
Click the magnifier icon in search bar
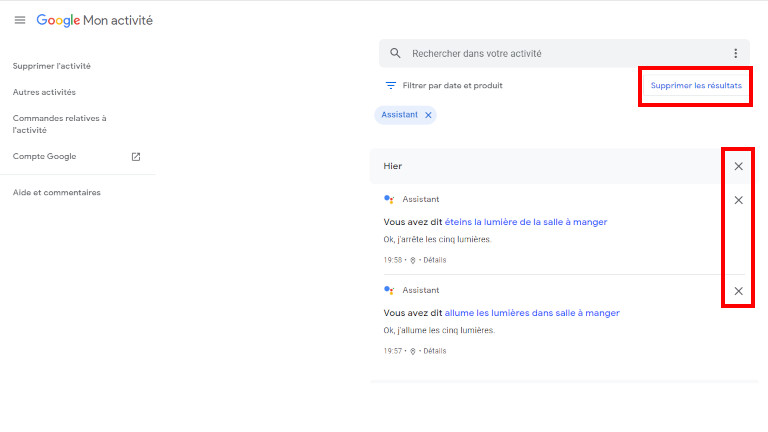click(x=395, y=53)
